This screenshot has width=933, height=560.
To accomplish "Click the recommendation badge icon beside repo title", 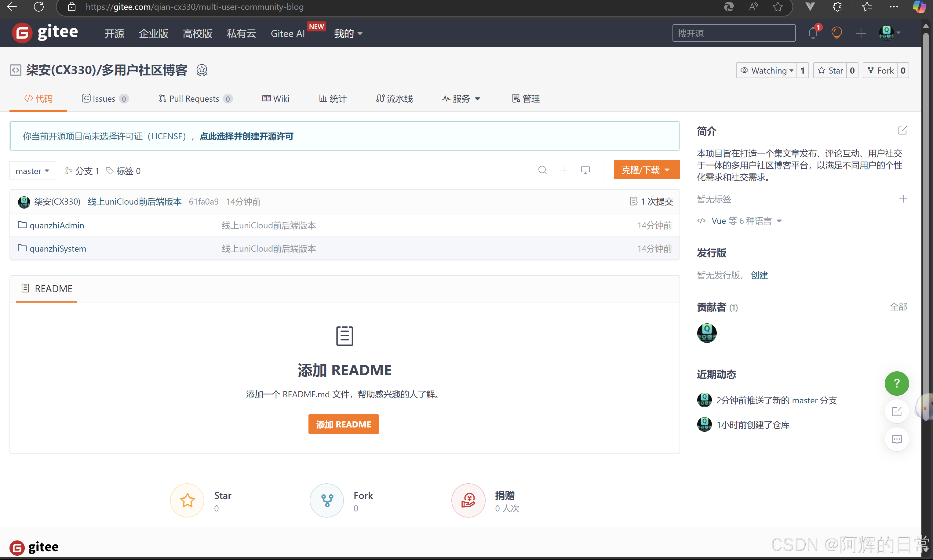I will pyautogui.click(x=202, y=70).
